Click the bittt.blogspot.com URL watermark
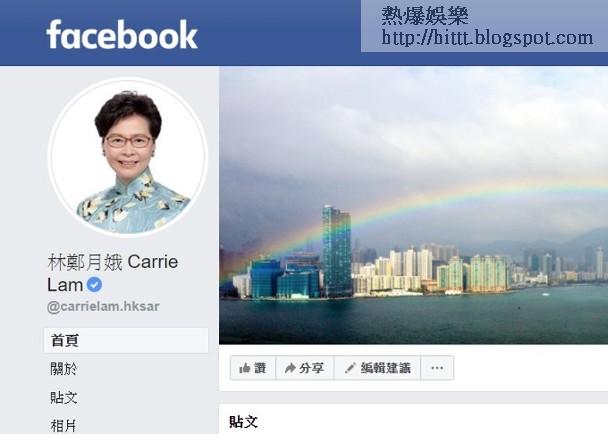Viewport: 608px width, 434px height. (487, 38)
